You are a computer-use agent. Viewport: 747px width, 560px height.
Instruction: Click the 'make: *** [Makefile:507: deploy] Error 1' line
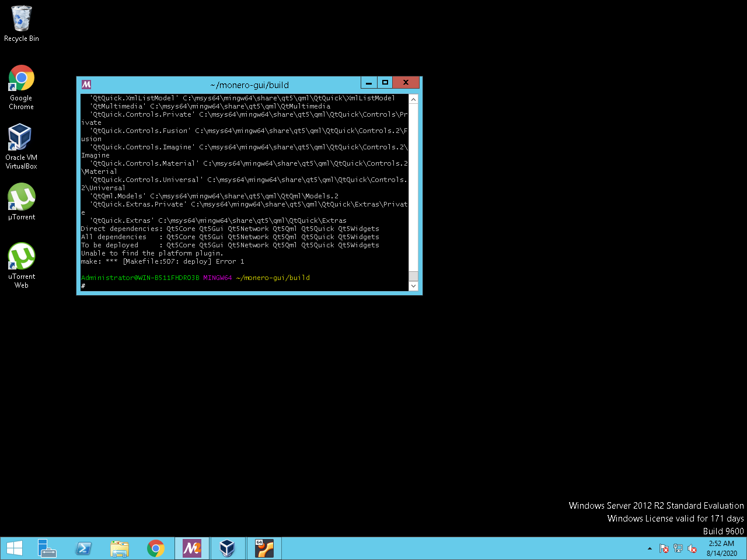pos(163,261)
